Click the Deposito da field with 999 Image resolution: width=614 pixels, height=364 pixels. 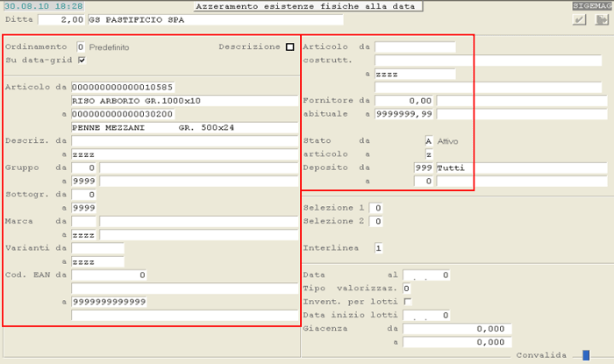click(x=425, y=168)
